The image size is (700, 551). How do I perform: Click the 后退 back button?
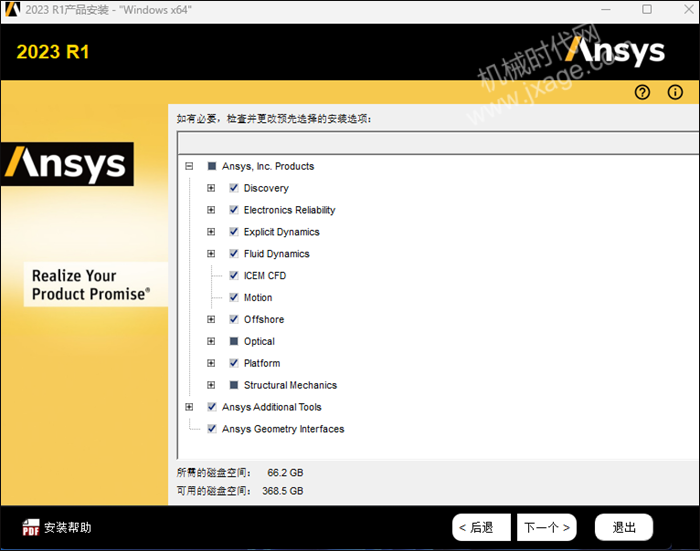[481, 527]
